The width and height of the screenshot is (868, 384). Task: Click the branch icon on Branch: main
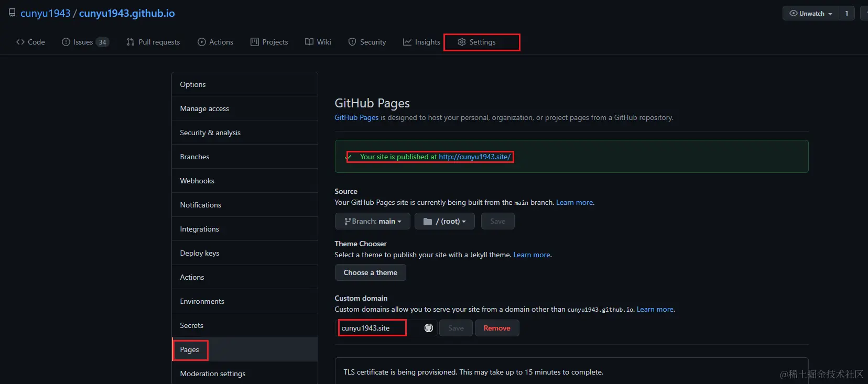click(348, 222)
